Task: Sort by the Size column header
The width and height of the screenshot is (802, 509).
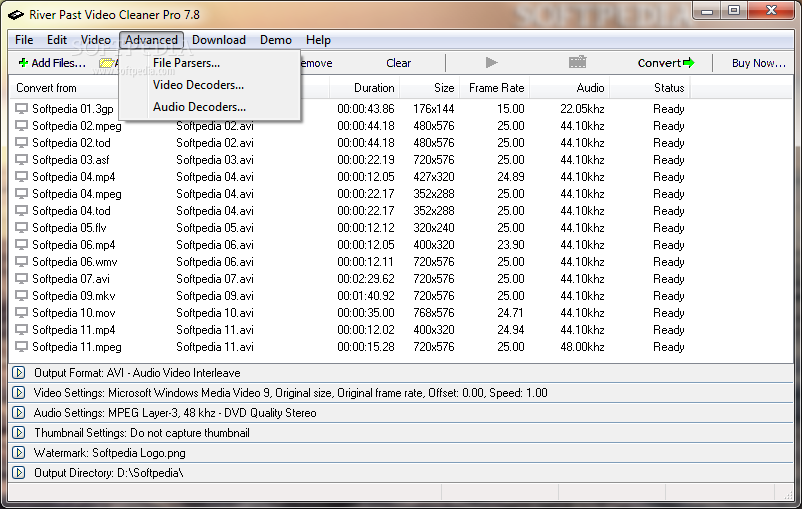Action: pos(444,88)
